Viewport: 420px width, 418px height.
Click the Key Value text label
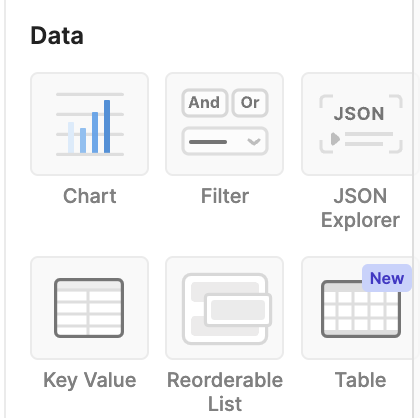click(x=90, y=380)
